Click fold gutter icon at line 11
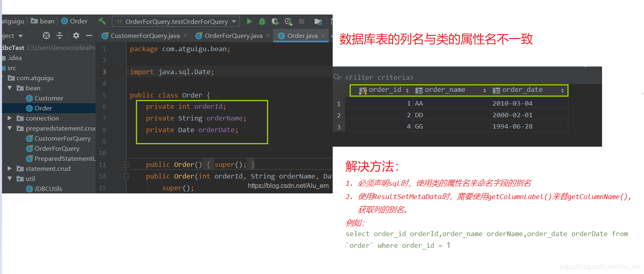 [x=126, y=164]
